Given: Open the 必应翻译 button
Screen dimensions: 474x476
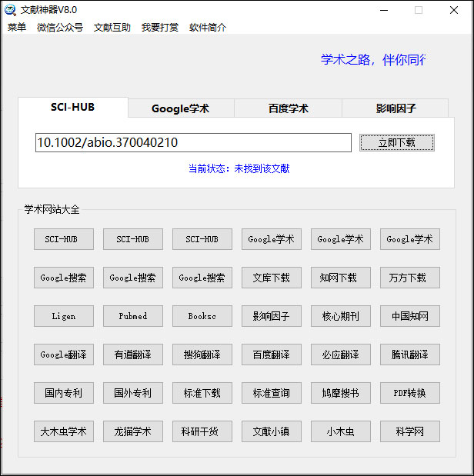Looking at the screenshot, I should (341, 355).
